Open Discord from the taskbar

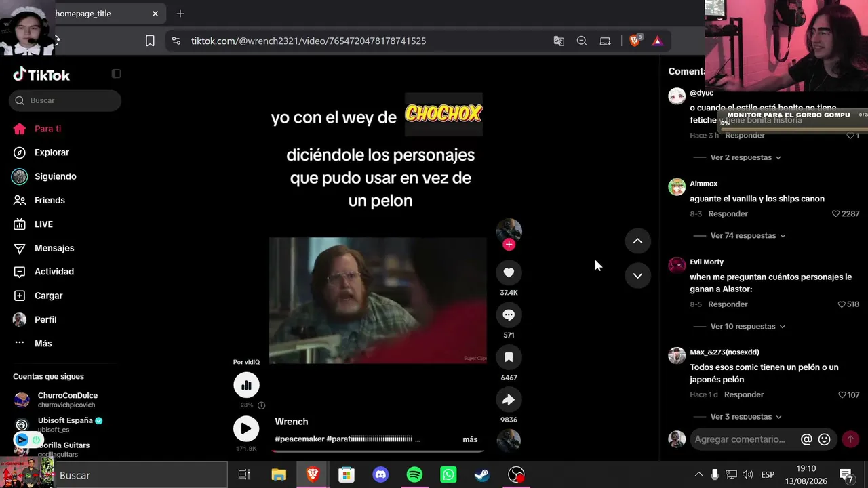click(380, 474)
